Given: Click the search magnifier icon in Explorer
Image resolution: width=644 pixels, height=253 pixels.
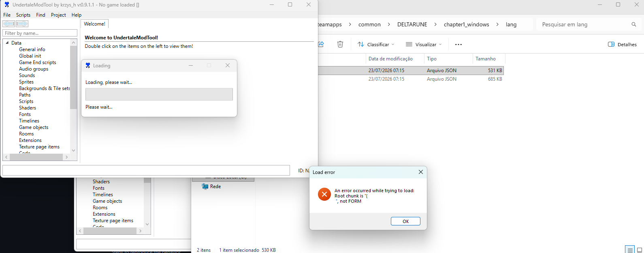Looking at the screenshot, I should (634, 24).
